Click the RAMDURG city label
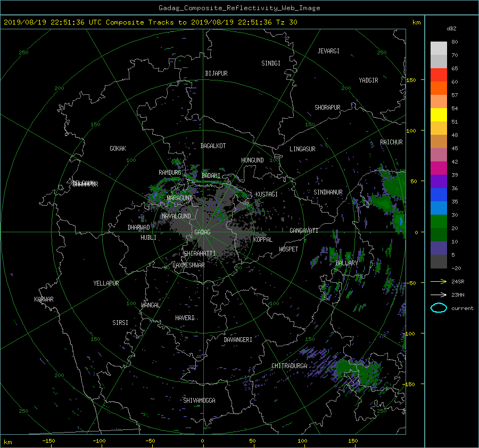Screen dimensions: 479x448 170,173
